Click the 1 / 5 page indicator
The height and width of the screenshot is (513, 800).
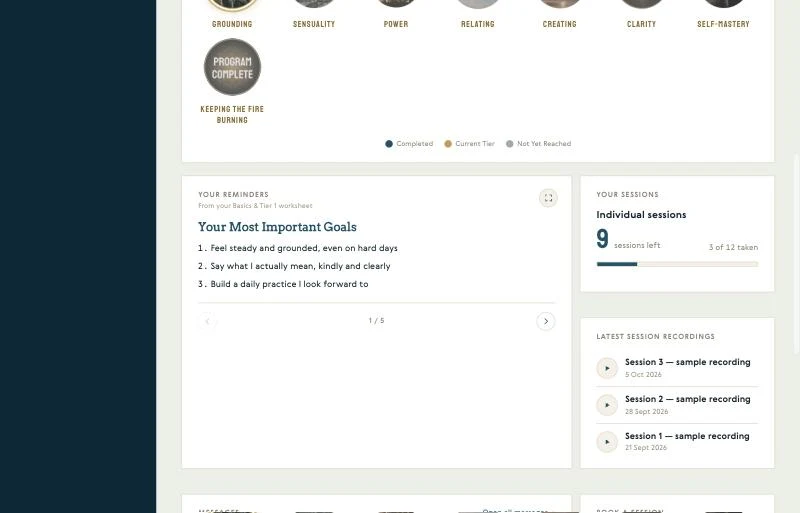(377, 321)
